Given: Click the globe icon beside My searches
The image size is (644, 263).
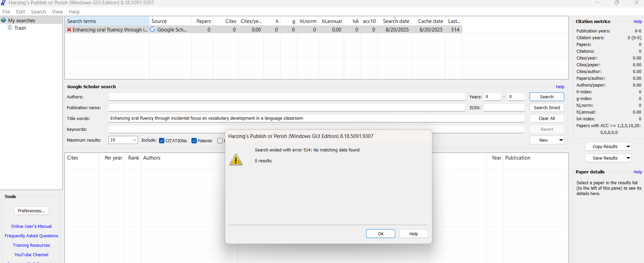Looking at the screenshot, I should click(4, 20).
